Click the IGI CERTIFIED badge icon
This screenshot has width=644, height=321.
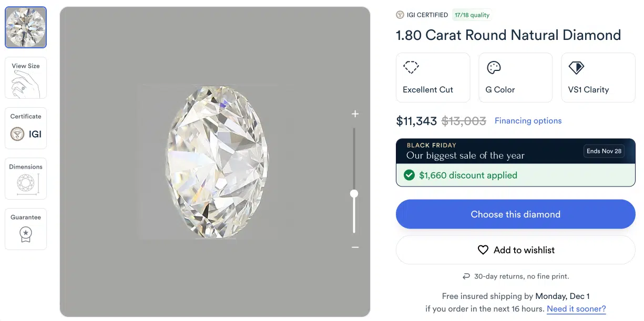(400, 15)
